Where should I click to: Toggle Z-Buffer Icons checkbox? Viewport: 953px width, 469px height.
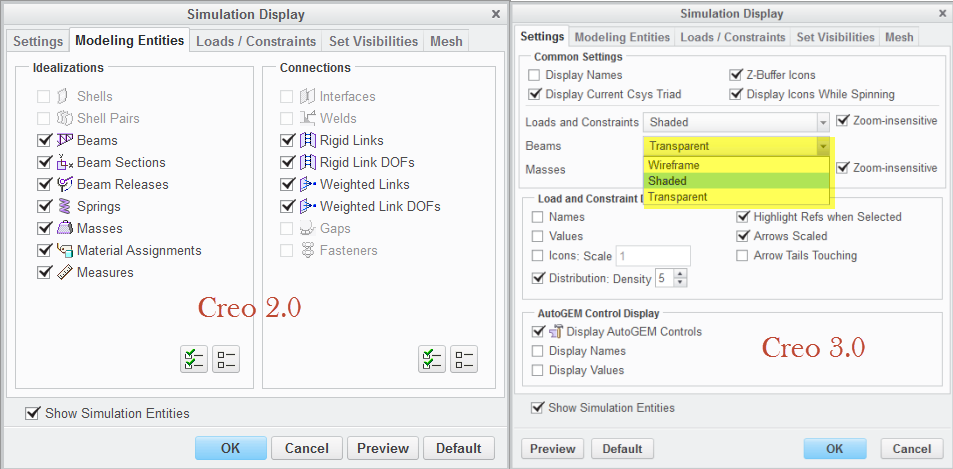735,75
